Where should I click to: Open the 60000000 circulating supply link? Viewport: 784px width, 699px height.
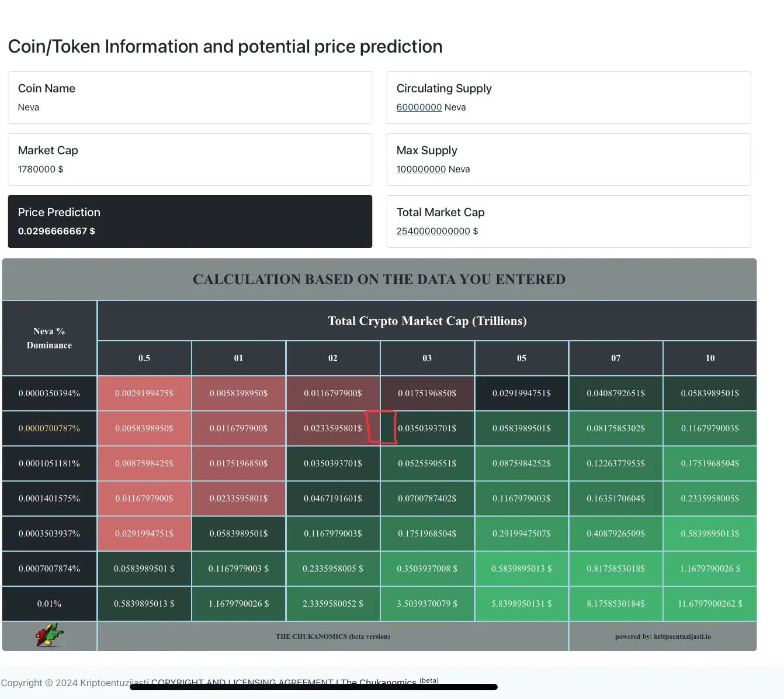419,108
